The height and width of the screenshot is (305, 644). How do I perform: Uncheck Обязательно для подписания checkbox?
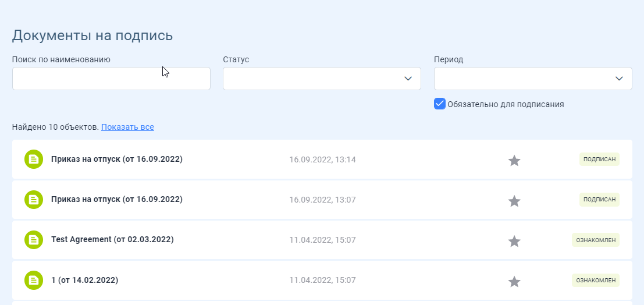(x=439, y=104)
